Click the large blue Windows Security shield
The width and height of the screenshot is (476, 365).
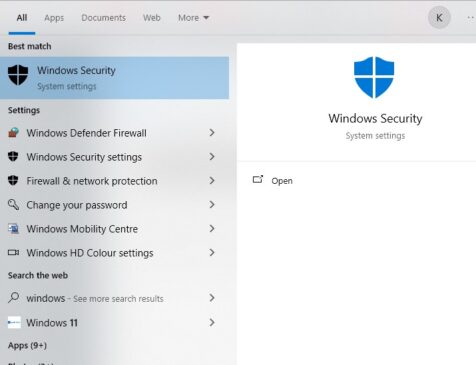374,77
